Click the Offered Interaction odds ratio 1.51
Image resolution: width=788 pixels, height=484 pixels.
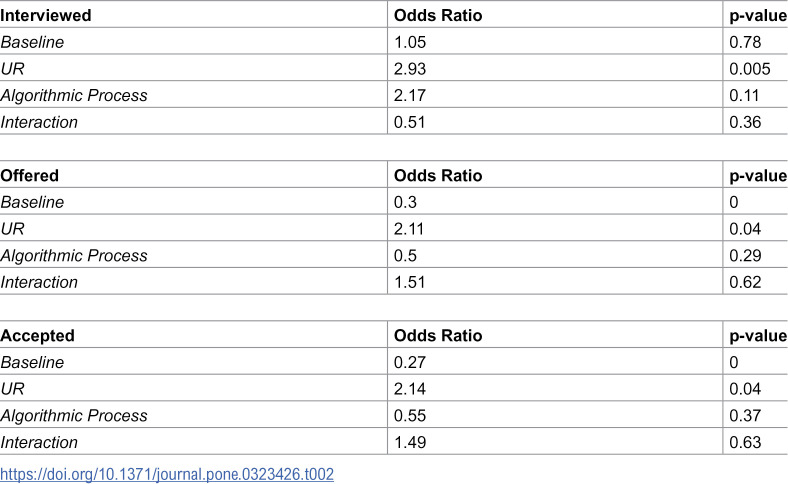(410, 282)
